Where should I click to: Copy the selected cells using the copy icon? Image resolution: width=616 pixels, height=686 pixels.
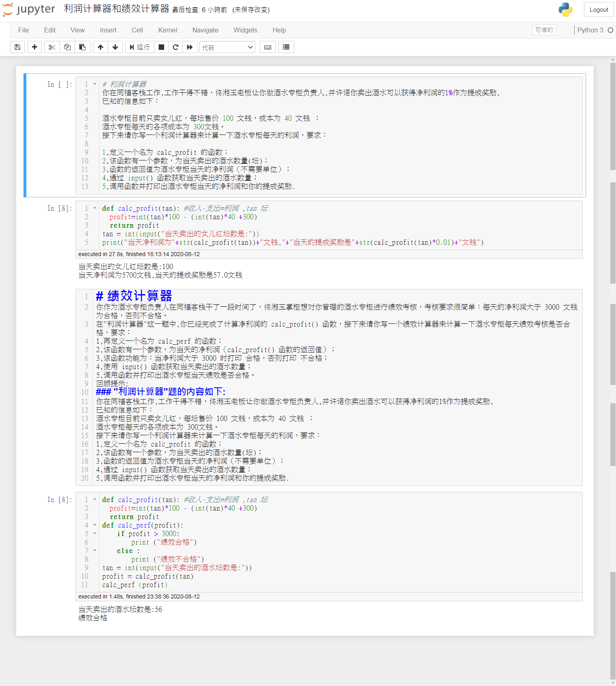click(x=67, y=47)
